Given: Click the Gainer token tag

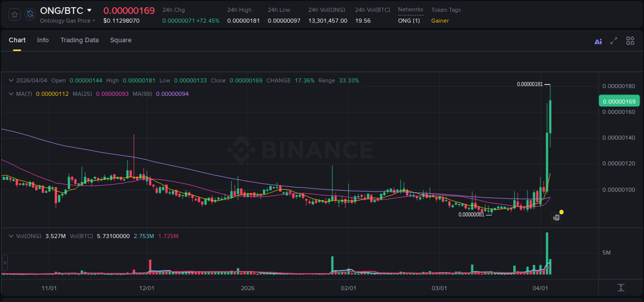Looking at the screenshot, I should click(x=440, y=21).
